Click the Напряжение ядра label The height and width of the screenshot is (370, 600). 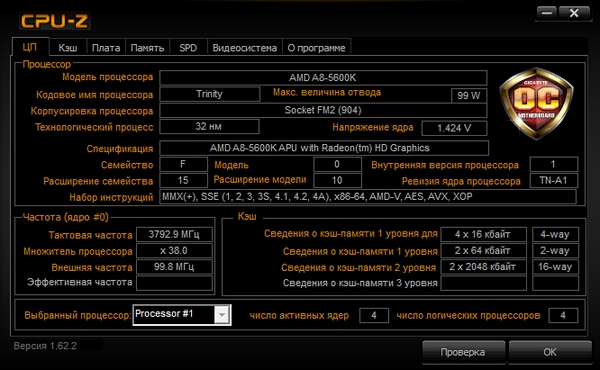click(x=373, y=127)
